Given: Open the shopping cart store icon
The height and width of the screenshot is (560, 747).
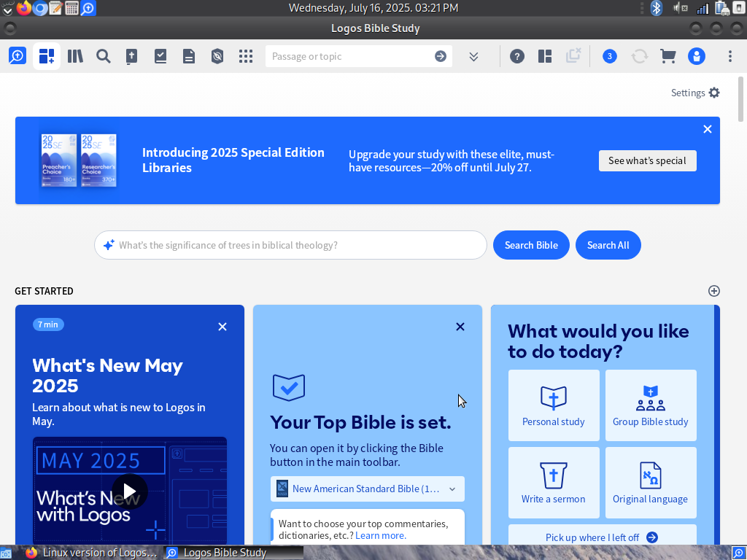Looking at the screenshot, I should point(668,56).
